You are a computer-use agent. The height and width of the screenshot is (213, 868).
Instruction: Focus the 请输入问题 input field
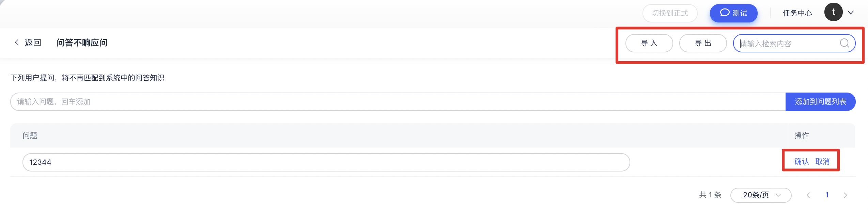point(398,102)
